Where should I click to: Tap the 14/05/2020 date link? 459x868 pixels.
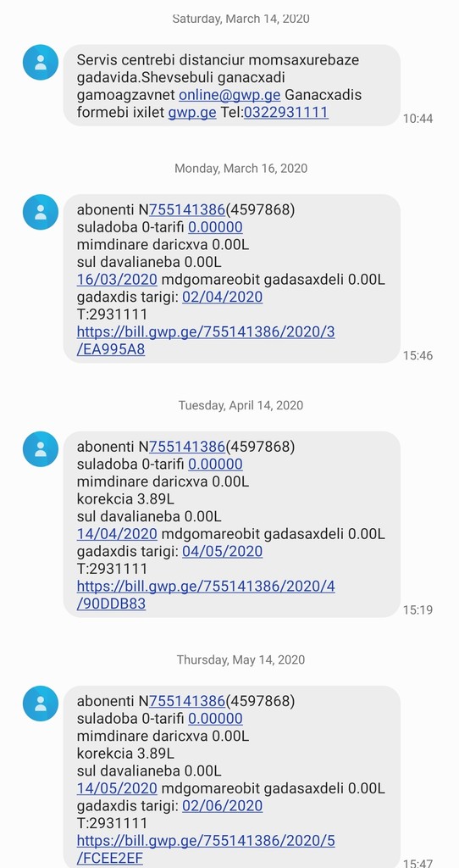[117, 788]
